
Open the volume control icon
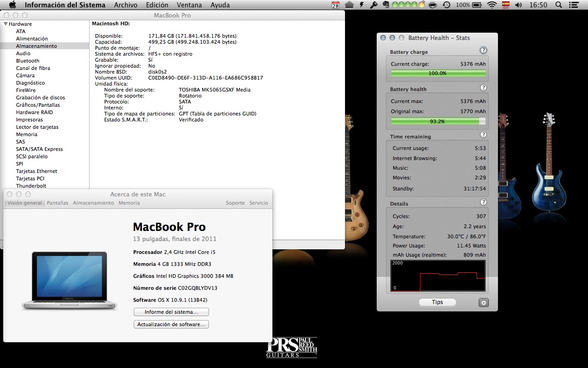click(x=519, y=5)
